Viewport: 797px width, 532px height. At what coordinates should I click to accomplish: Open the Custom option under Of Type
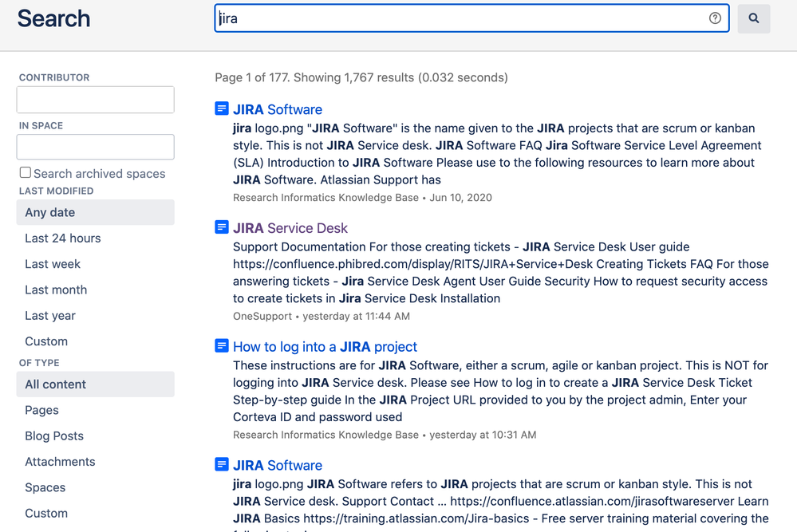[46, 513]
